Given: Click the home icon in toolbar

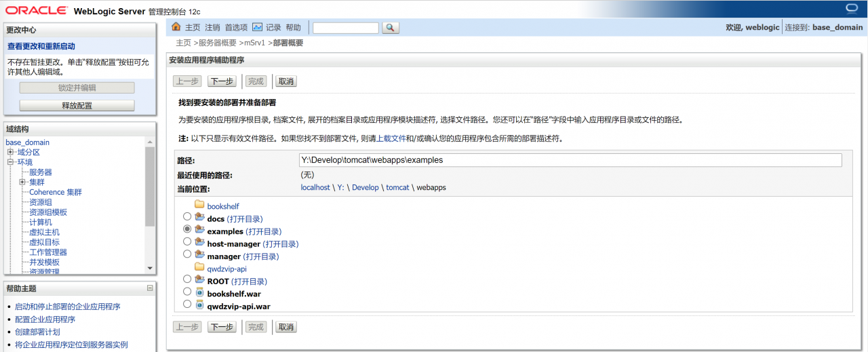Looking at the screenshot, I should click(176, 27).
